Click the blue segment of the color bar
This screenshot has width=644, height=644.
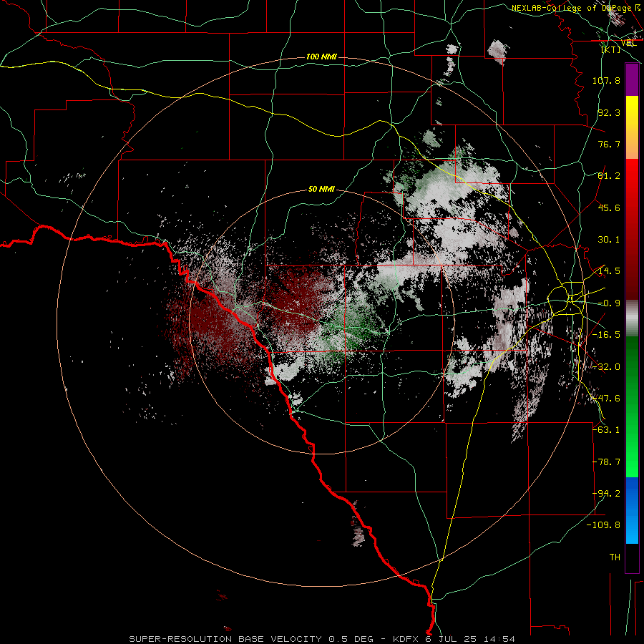coord(632,510)
